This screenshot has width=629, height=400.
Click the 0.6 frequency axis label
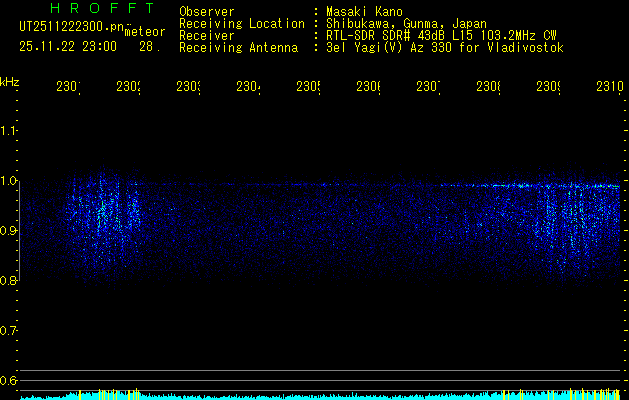[x=8, y=380]
